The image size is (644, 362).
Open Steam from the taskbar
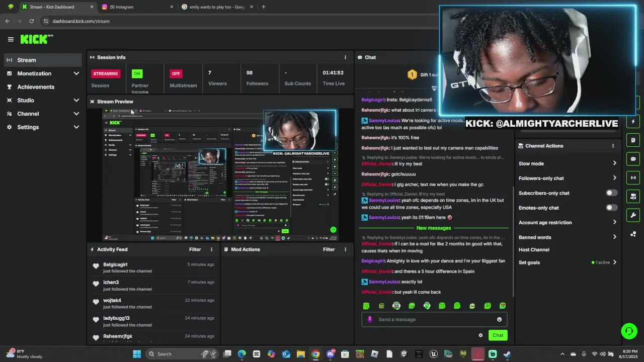[x=507, y=354]
